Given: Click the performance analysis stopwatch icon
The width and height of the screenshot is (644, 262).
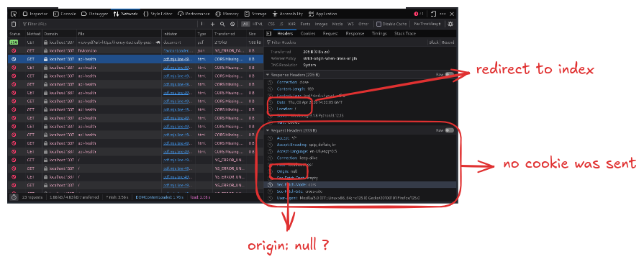Looking at the screenshot, I should (14, 197).
